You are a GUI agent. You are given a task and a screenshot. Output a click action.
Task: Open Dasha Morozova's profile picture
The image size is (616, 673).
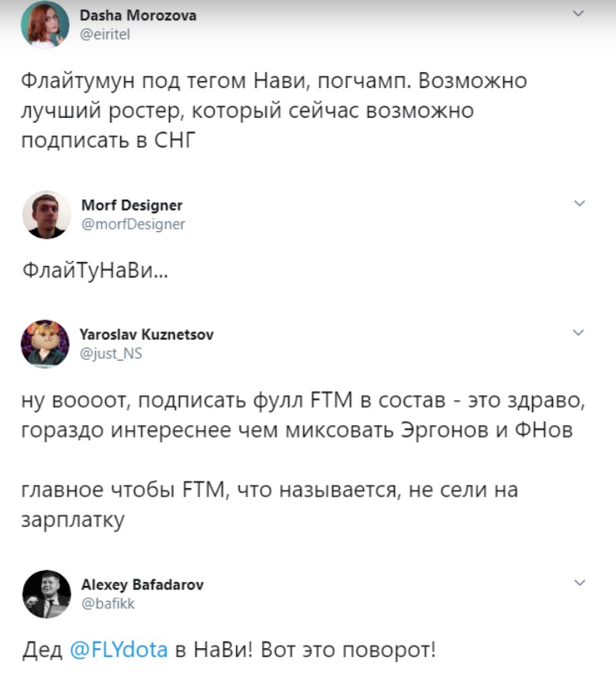click(46, 22)
